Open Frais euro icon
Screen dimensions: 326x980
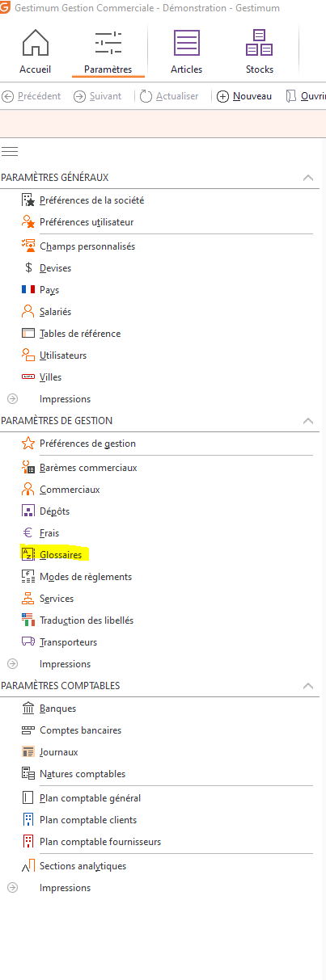[x=28, y=532]
